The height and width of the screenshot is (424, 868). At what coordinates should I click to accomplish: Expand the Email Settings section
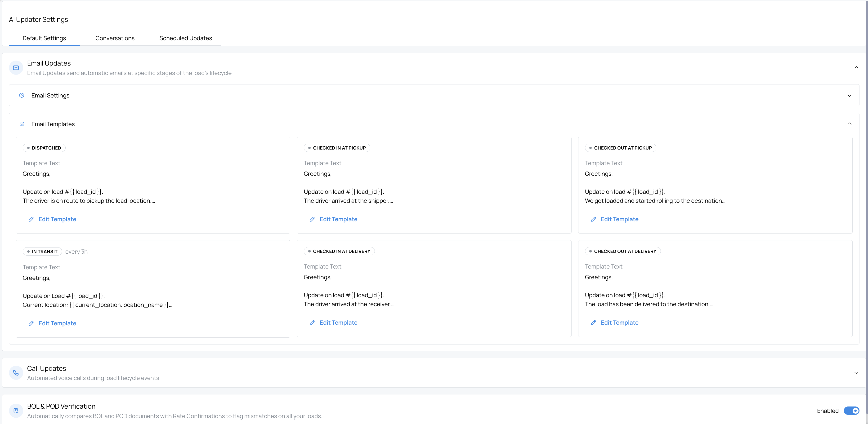pos(850,96)
